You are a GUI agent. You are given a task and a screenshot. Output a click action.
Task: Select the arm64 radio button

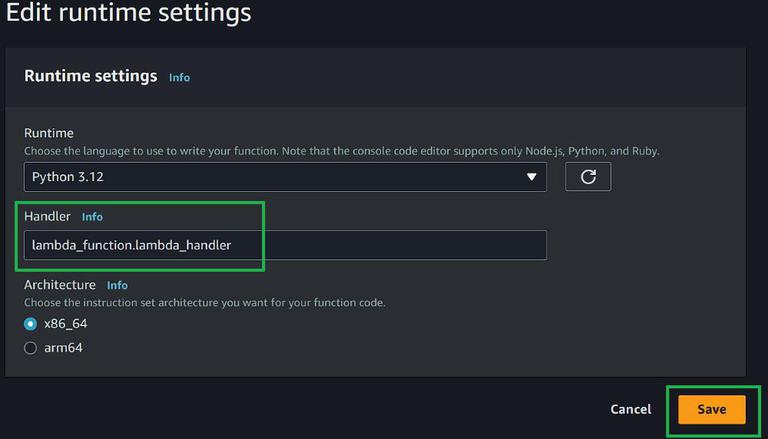click(x=31, y=348)
